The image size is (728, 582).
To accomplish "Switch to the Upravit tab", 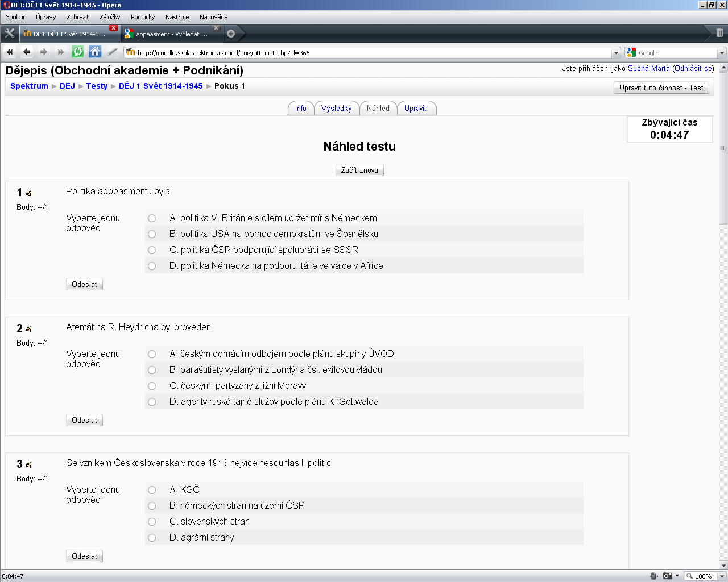I will click(415, 108).
